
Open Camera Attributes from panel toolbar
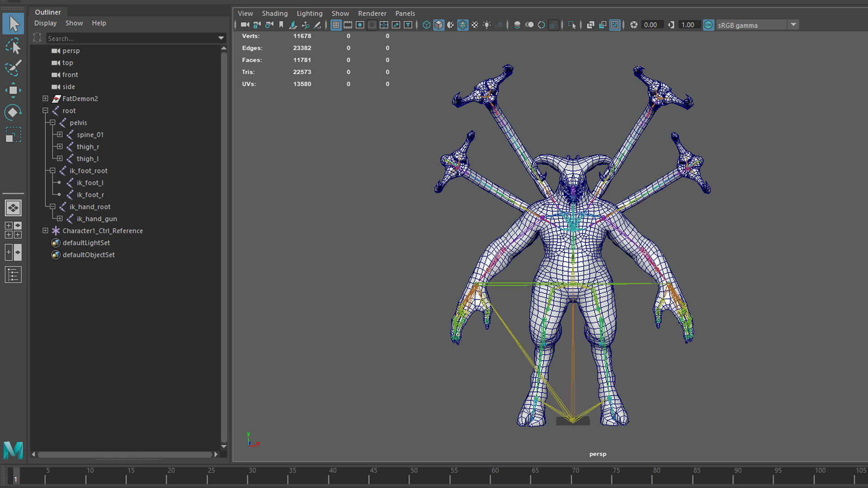point(269,25)
